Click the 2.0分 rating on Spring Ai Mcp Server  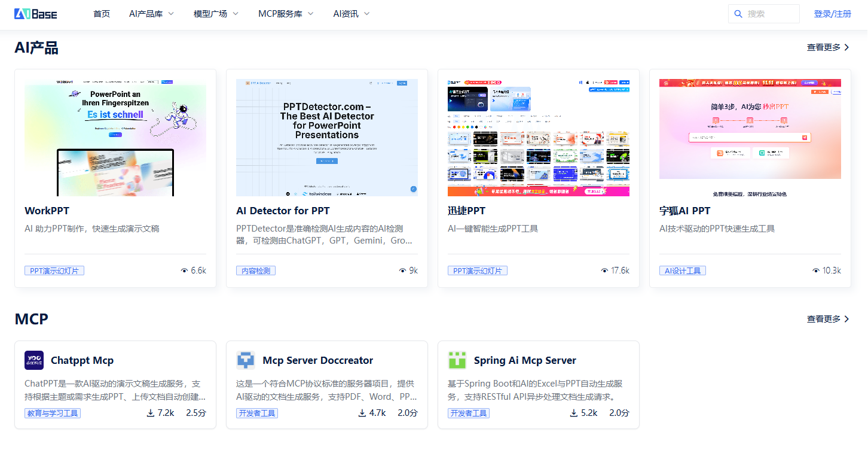619,413
